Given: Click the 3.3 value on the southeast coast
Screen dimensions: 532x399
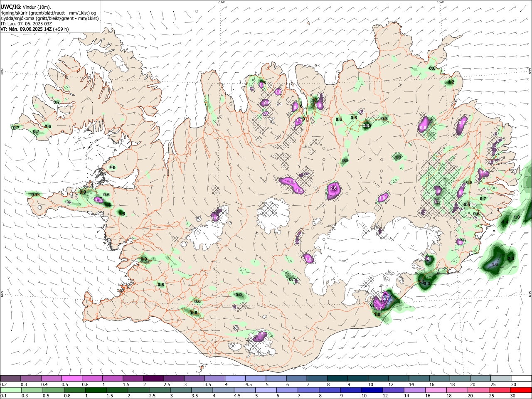Looking at the screenshot, I should tap(426, 283).
